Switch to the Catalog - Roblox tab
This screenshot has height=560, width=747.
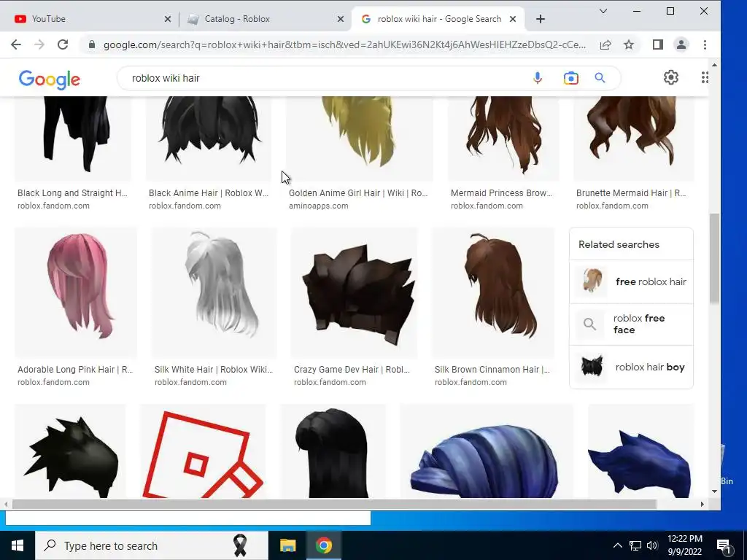264,19
